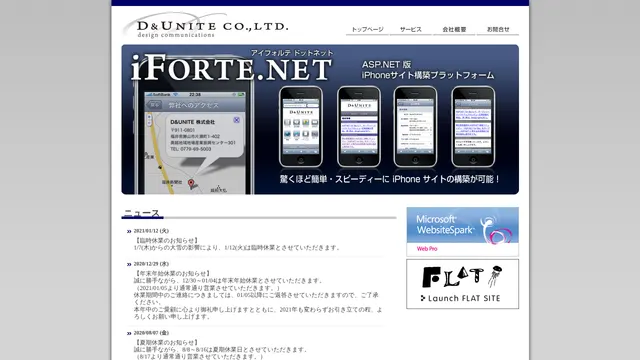Select the news date 2020/08/07 (金)
Screen dimensions: 640x360
click(151, 333)
